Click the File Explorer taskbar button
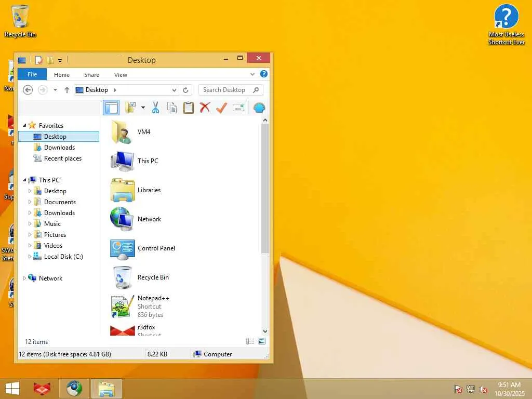This screenshot has width=532, height=399. (x=106, y=389)
